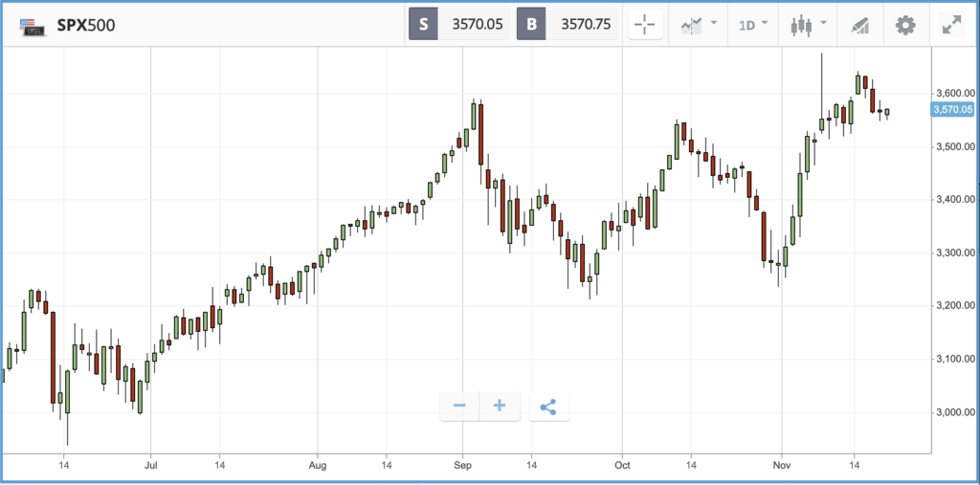Click the SPX500 instrument name
Viewport: 980px width, 485px height.
coord(84,26)
